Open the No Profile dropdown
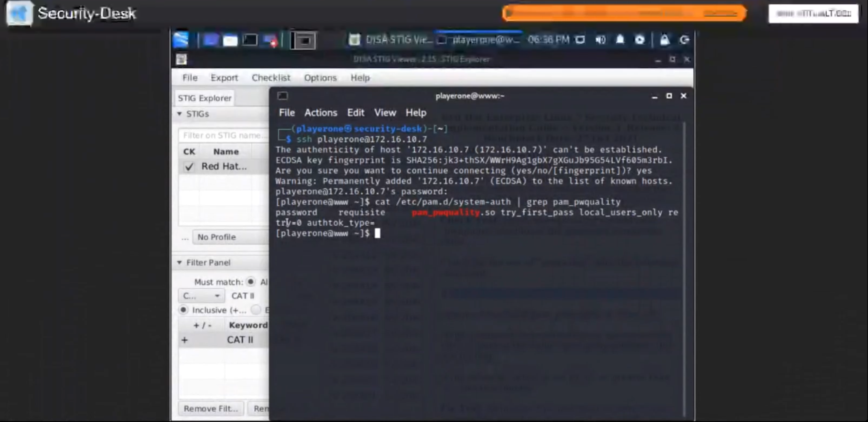868x422 pixels. point(231,237)
